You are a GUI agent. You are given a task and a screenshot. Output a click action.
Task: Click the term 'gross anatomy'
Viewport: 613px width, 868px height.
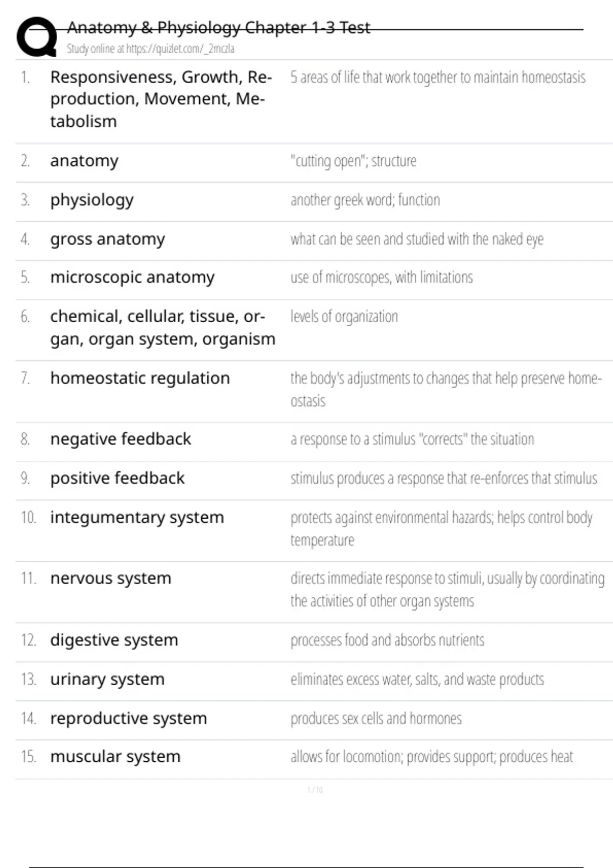click(x=107, y=239)
